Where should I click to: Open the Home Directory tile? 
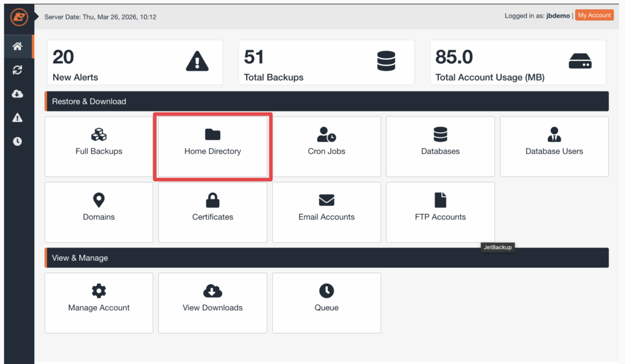point(212,146)
